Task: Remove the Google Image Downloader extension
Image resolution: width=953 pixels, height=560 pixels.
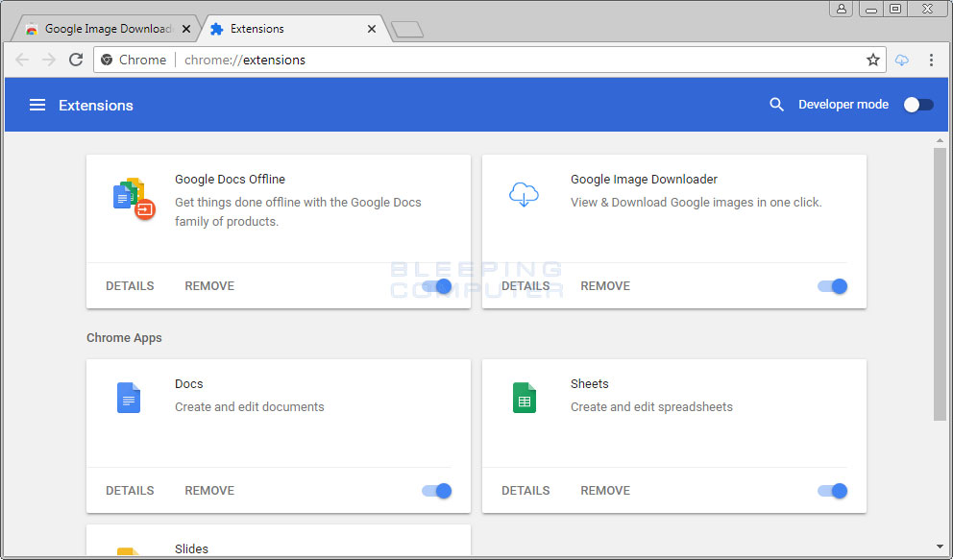Action: pos(604,286)
